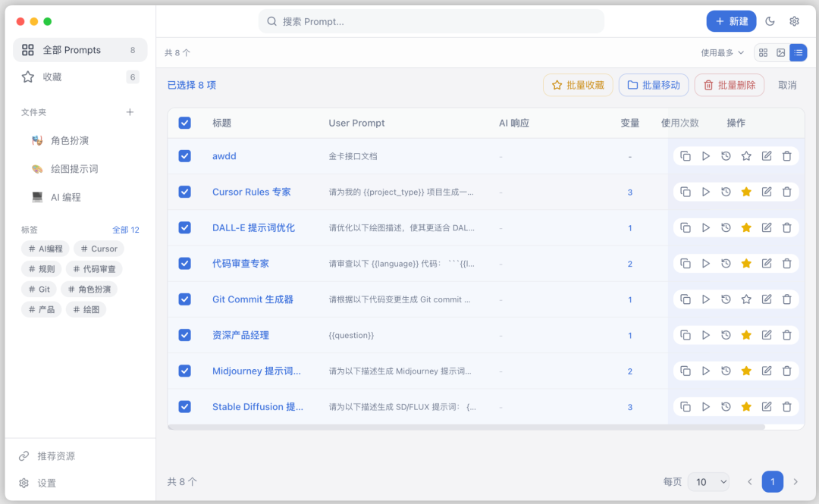Go to next page arrow
This screenshot has height=504, width=819.
[795, 481]
